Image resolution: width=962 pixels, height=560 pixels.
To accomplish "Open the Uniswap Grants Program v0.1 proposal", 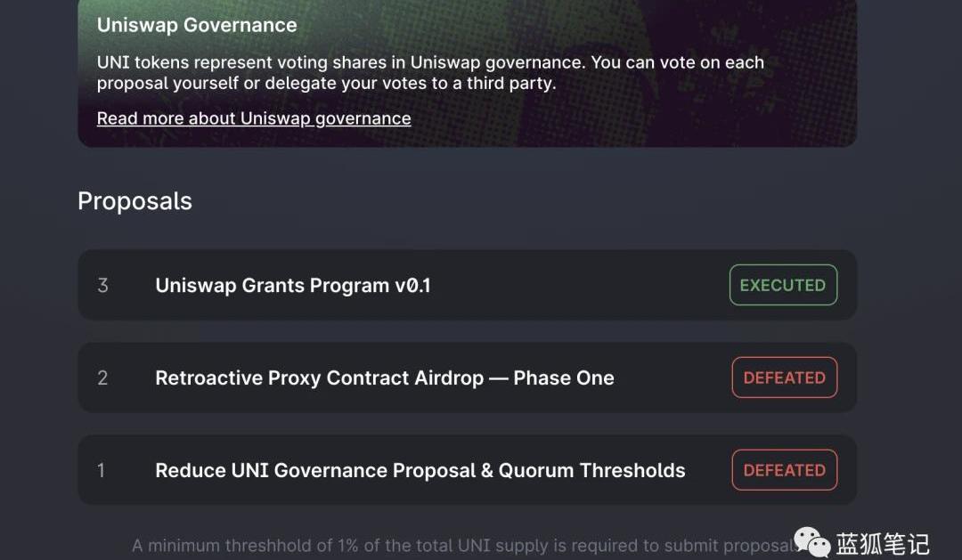I will [x=292, y=286].
